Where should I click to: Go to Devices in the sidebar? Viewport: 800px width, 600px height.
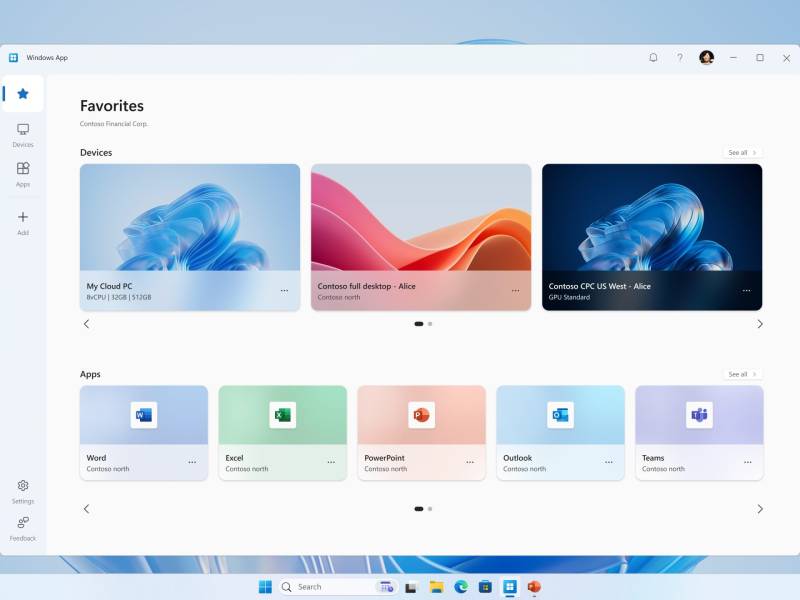point(23,135)
